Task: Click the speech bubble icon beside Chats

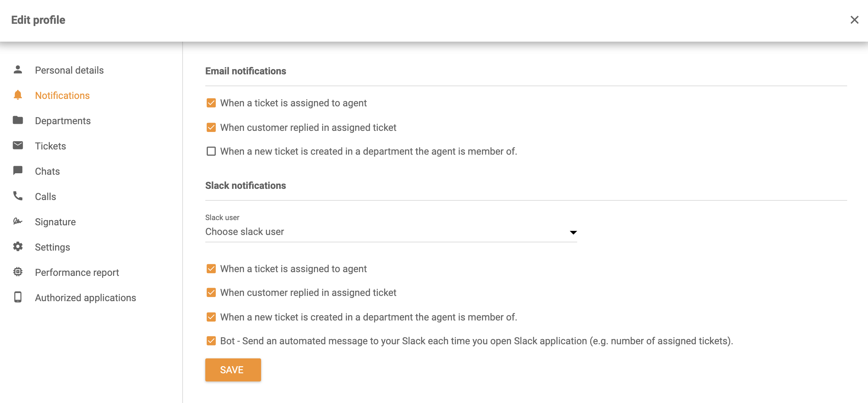Action: click(18, 171)
